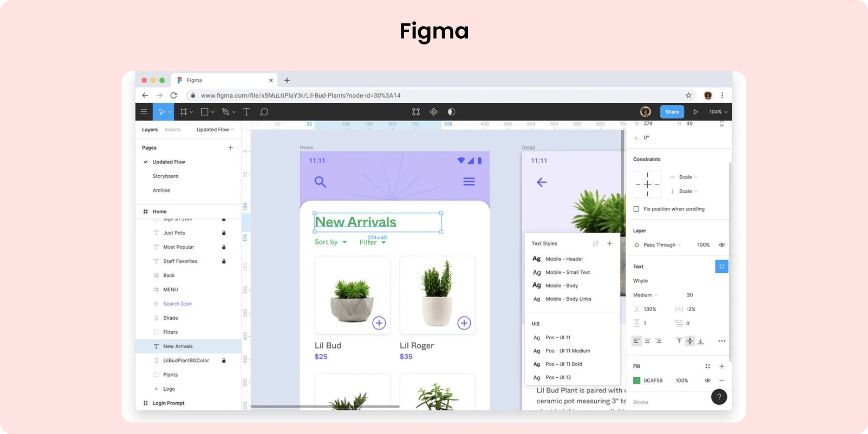Align text to bottom

pyautogui.click(x=701, y=341)
